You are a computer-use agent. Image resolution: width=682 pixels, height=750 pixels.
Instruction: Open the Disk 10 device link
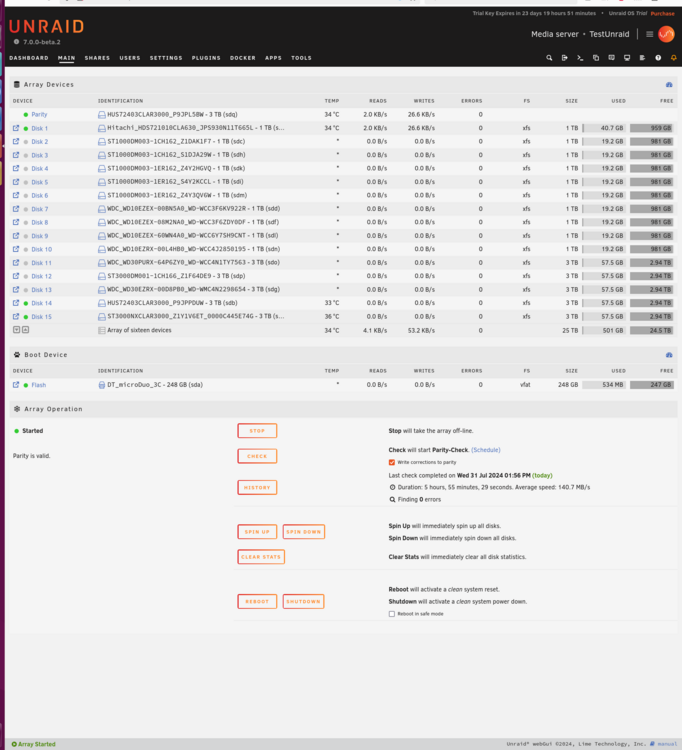42,249
